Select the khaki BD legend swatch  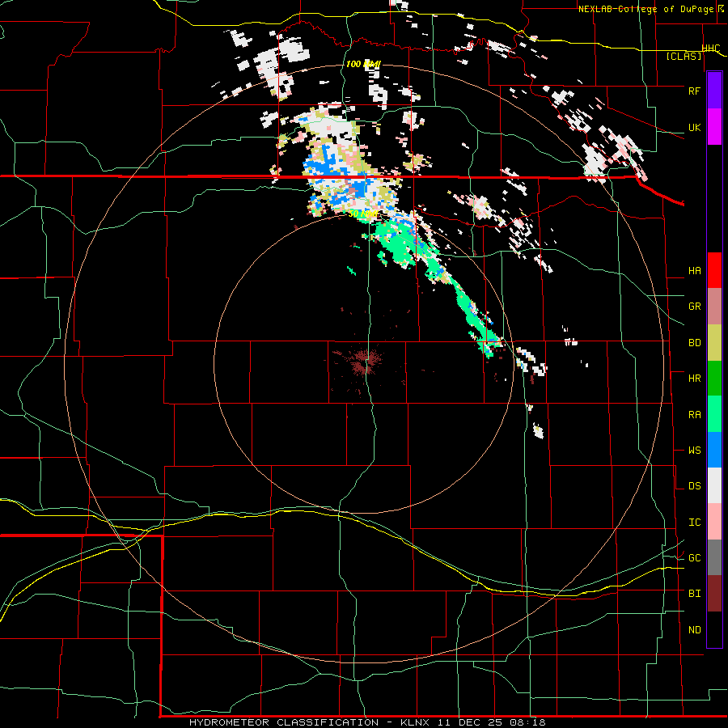tap(714, 342)
